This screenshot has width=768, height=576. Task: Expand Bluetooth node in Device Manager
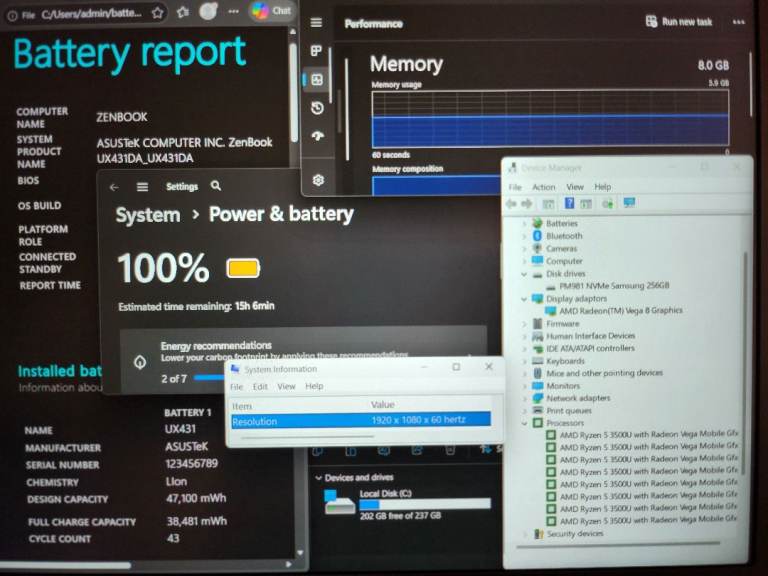click(525, 237)
